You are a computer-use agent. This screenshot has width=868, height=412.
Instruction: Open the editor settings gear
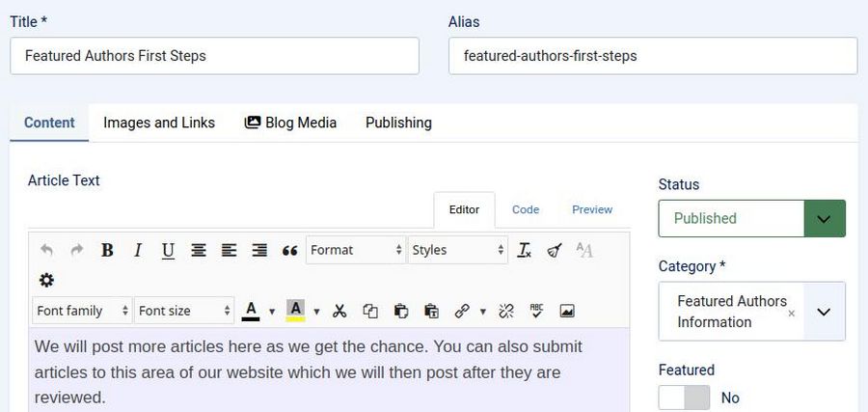pos(46,280)
